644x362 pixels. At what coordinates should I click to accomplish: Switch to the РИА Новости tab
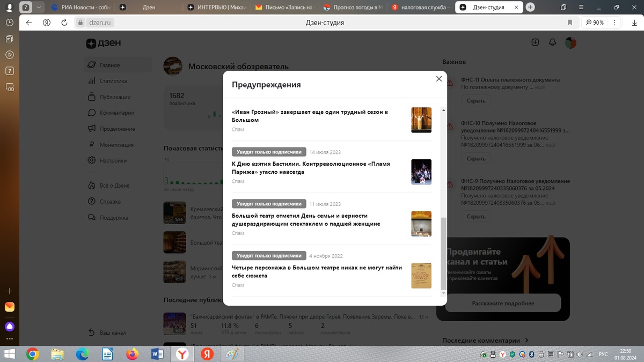click(80, 8)
